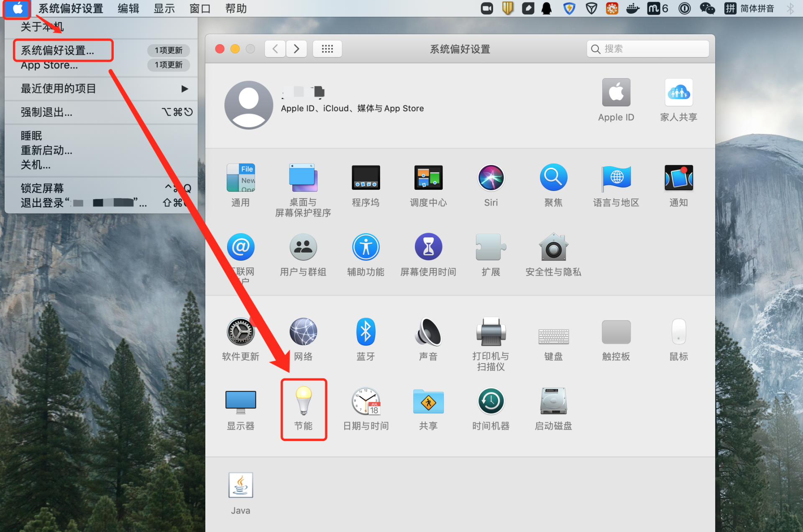This screenshot has width=803, height=532.
Task: Choose 强制退出… in Apple menu
Action: click(47, 112)
